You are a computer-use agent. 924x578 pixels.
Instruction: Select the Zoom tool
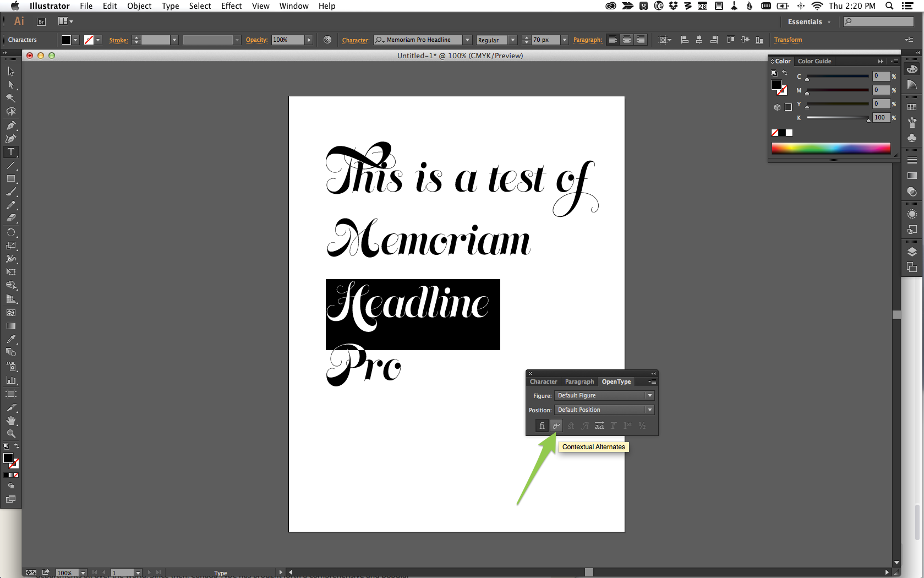[x=11, y=434]
